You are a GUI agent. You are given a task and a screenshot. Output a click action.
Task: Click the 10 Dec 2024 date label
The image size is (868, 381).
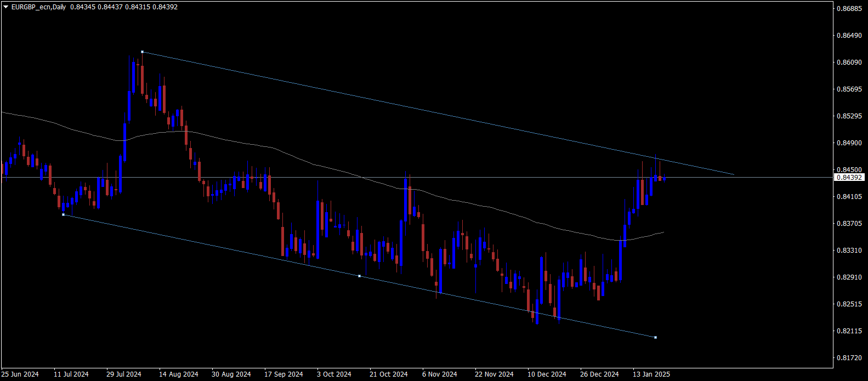547,374
